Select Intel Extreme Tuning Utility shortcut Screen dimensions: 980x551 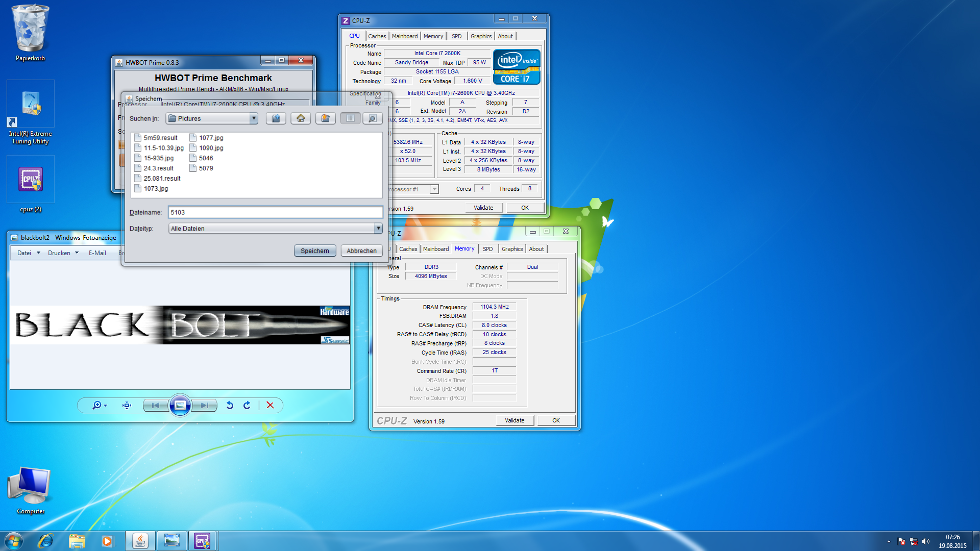(30, 113)
